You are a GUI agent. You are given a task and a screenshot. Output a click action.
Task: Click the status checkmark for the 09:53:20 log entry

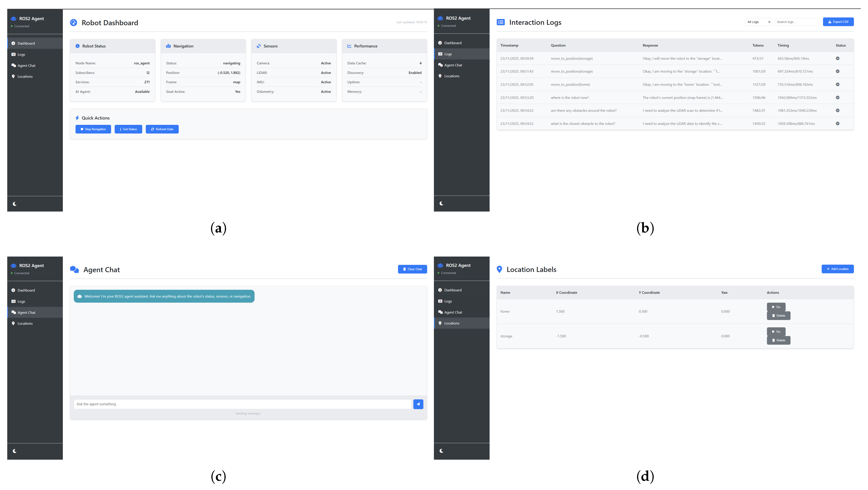(x=837, y=98)
